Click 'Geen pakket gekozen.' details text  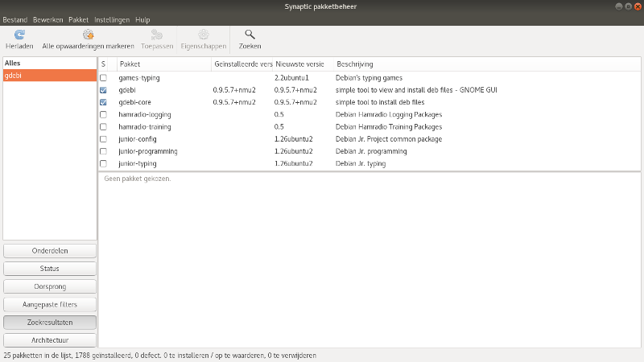tap(137, 179)
